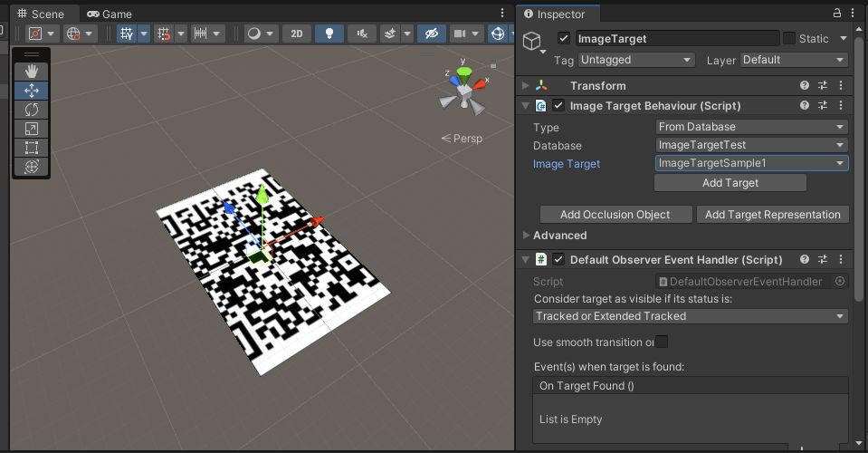This screenshot has width=868, height=453.
Task: Open Inspector panel kebab options menu
Action: (x=853, y=13)
